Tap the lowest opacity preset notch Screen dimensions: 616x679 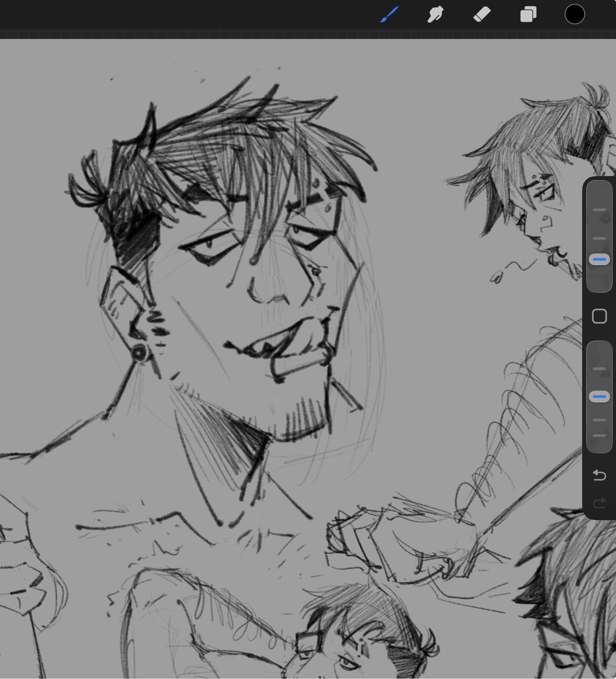click(x=599, y=436)
